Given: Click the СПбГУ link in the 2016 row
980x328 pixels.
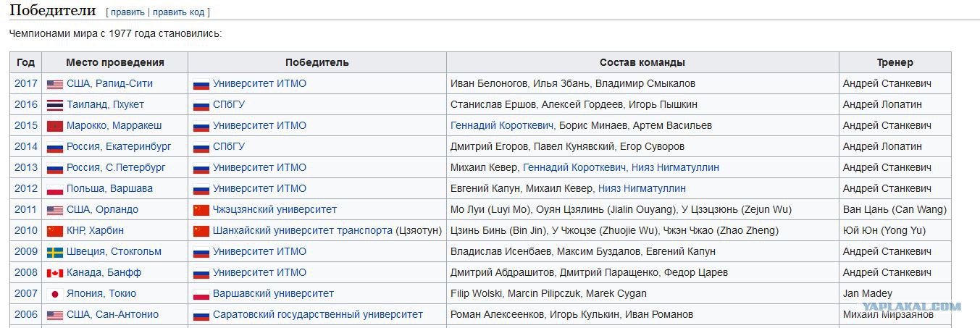Looking at the screenshot, I should pyautogui.click(x=229, y=104).
